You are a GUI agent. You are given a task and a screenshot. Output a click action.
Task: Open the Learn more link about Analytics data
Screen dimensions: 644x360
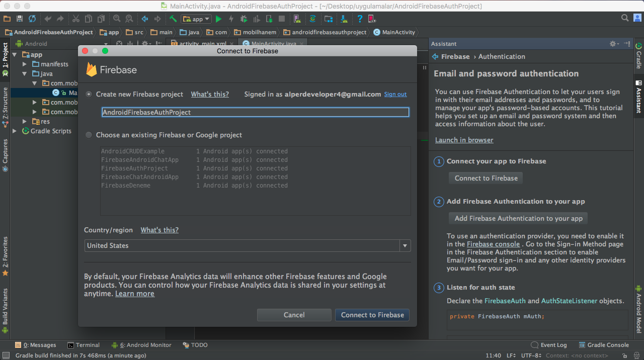tap(135, 294)
